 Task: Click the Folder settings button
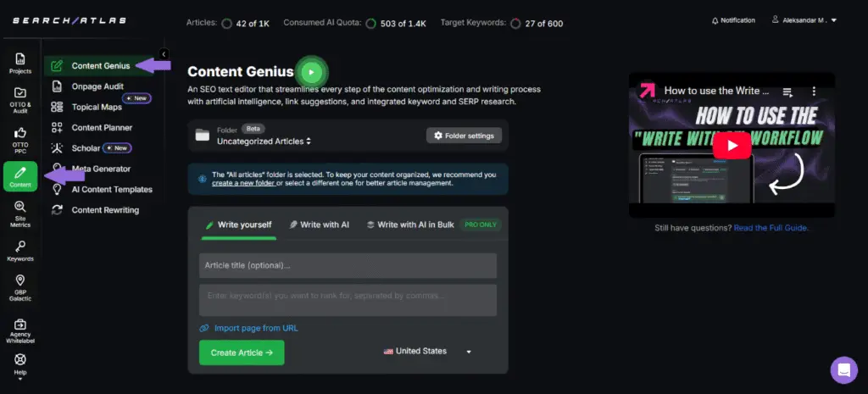point(464,136)
